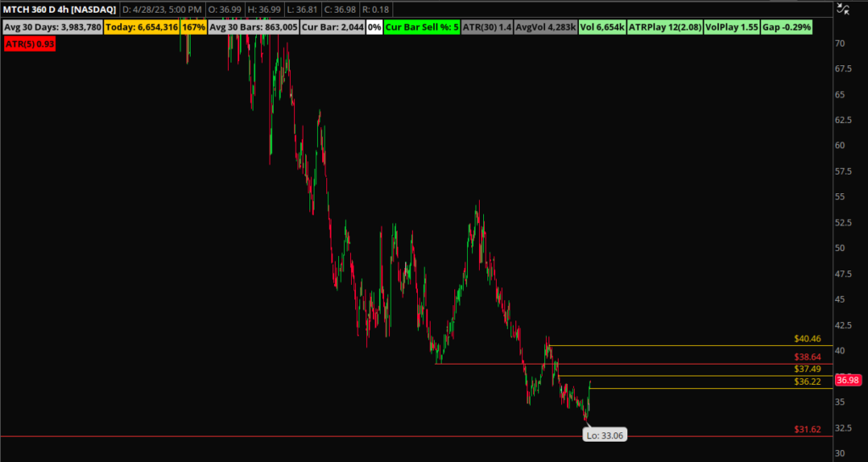Click the Gap -0.29% label
Viewport: 868px width, 462px height.
click(787, 27)
